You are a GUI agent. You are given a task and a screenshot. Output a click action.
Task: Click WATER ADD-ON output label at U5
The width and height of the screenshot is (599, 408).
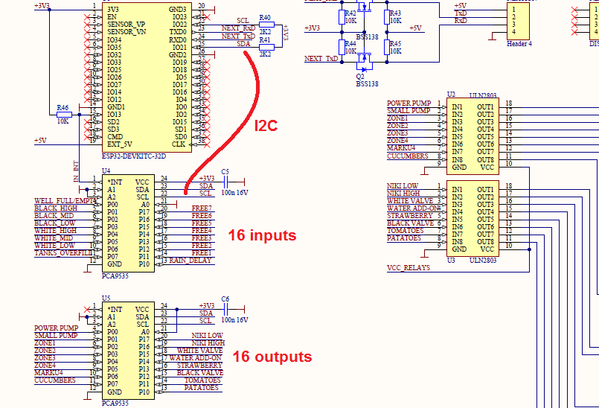click(x=195, y=358)
